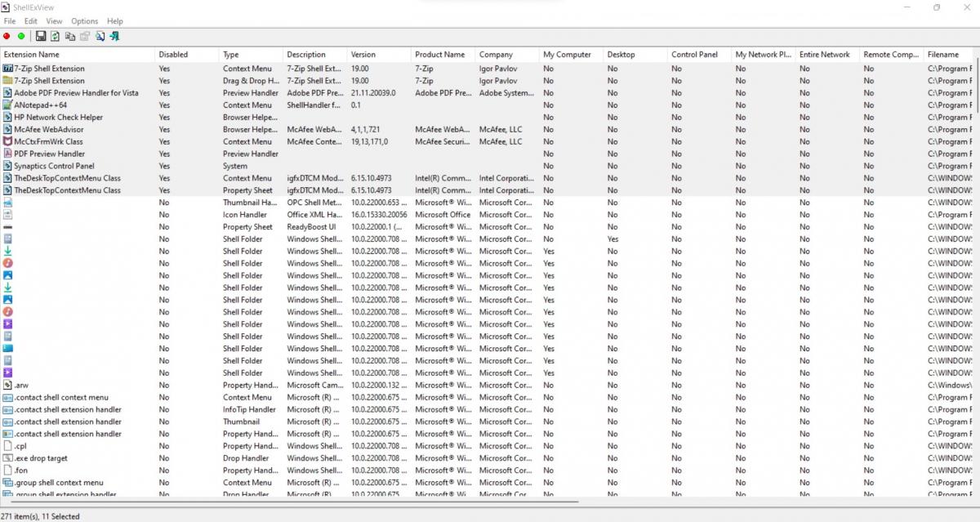Image resolution: width=980 pixels, height=522 pixels.
Task: Click the .exe drop target icon
Action: [8, 458]
